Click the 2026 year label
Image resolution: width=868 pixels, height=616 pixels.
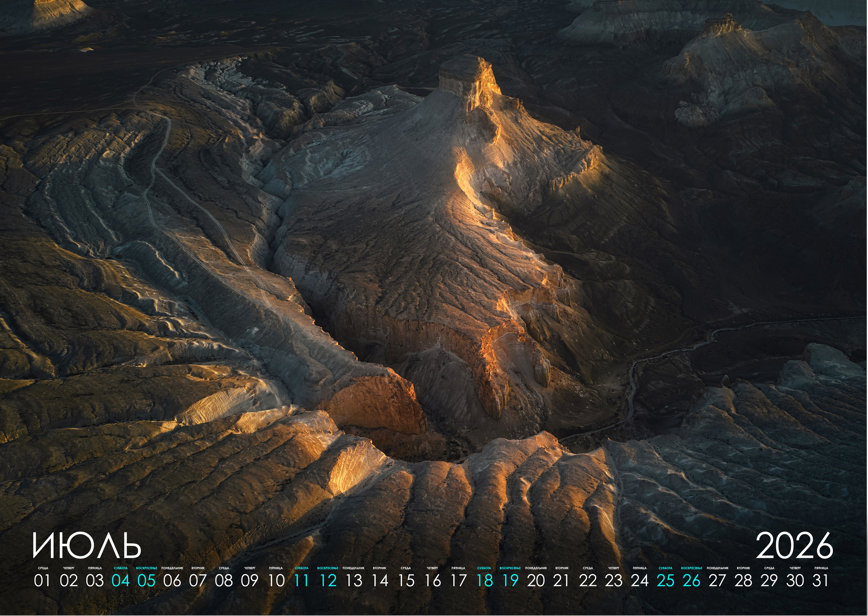[x=794, y=546]
